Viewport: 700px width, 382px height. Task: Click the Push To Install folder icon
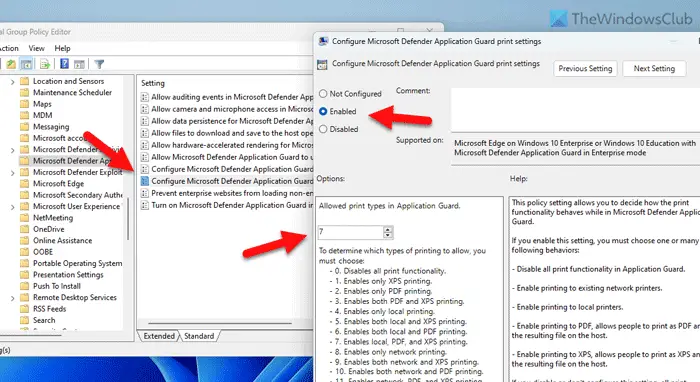(x=25, y=286)
